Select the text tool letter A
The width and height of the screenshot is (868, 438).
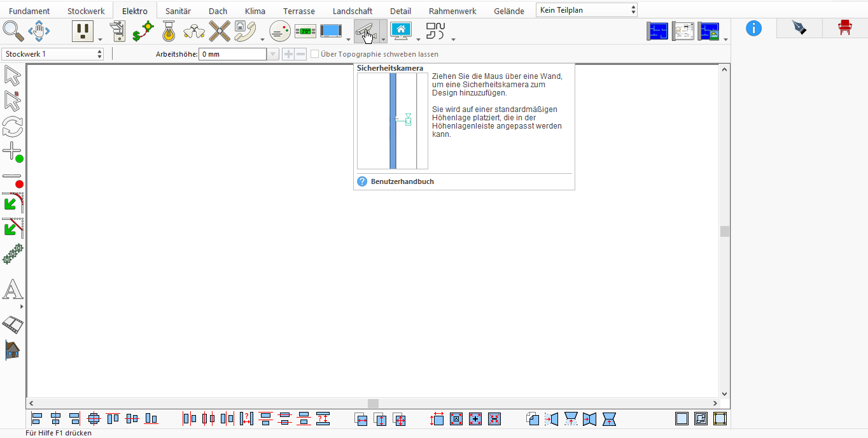click(x=13, y=290)
